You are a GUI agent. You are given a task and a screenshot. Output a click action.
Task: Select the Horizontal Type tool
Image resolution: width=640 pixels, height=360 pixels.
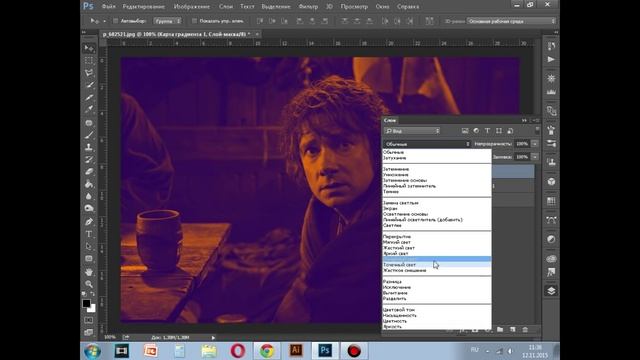89,234
